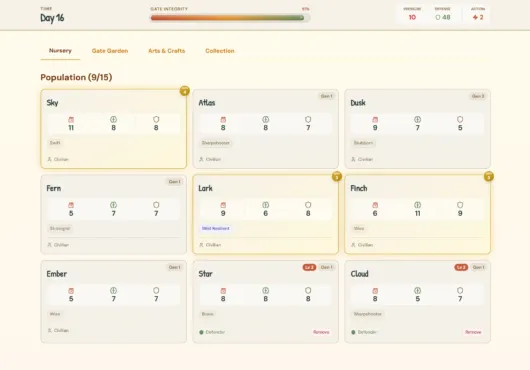Switch to the Gate Garden tab
Image resolution: width=530 pixels, height=370 pixels.
click(x=110, y=51)
